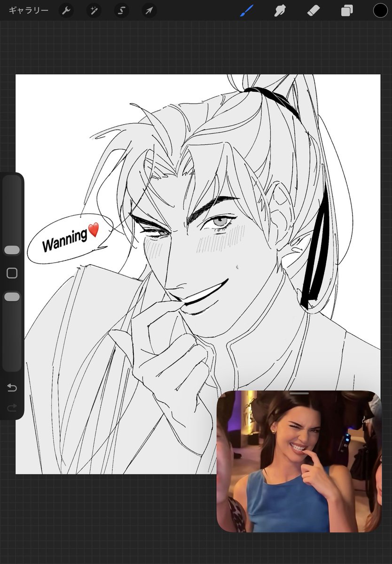Tap the floating reference photo window
The height and width of the screenshot is (564, 392).
click(299, 462)
